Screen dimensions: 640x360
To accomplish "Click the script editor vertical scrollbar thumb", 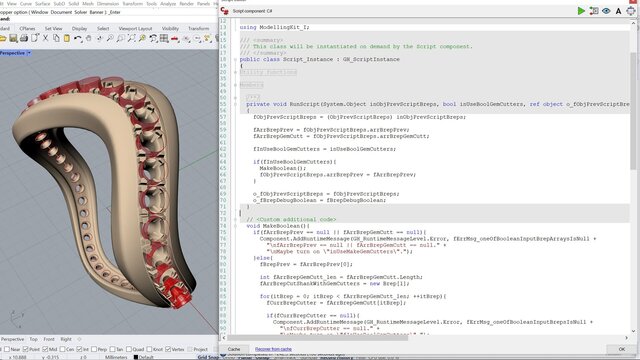I will (633, 111).
